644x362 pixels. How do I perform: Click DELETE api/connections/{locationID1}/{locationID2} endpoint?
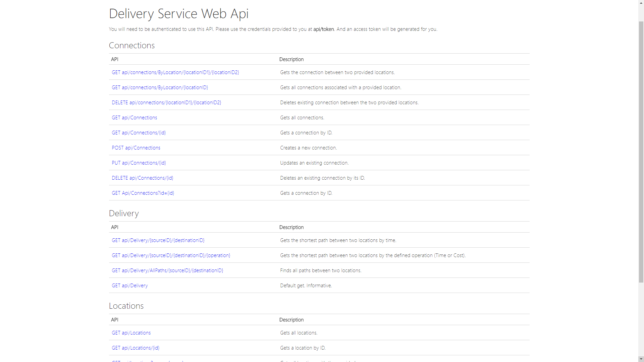(x=166, y=103)
